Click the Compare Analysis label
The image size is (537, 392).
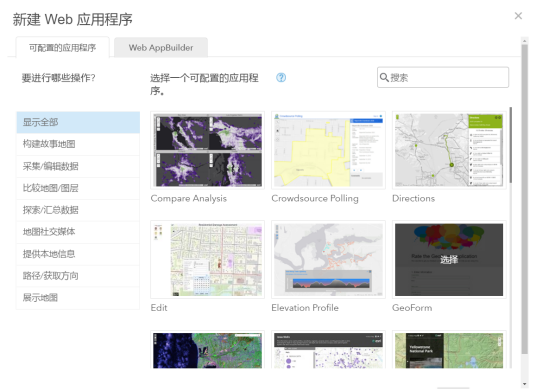pyautogui.click(x=189, y=199)
